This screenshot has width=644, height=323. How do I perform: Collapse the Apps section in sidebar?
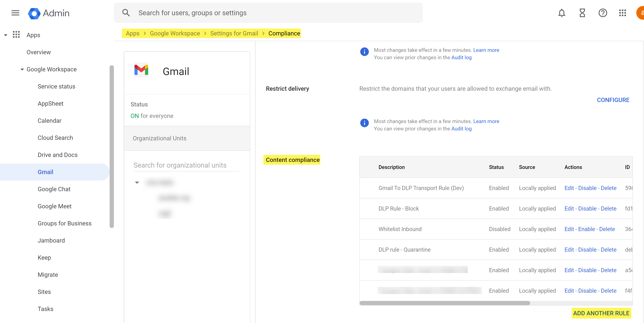click(x=5, y=35)
